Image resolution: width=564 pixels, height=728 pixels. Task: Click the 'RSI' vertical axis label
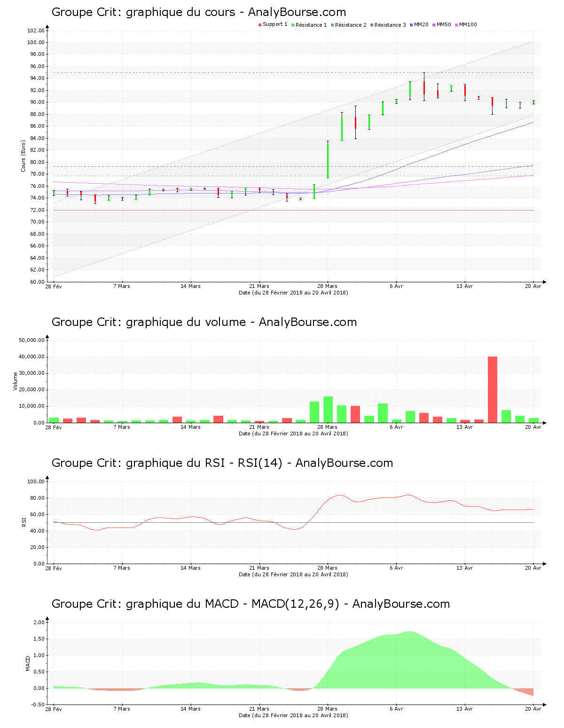(x=23, y=522)
